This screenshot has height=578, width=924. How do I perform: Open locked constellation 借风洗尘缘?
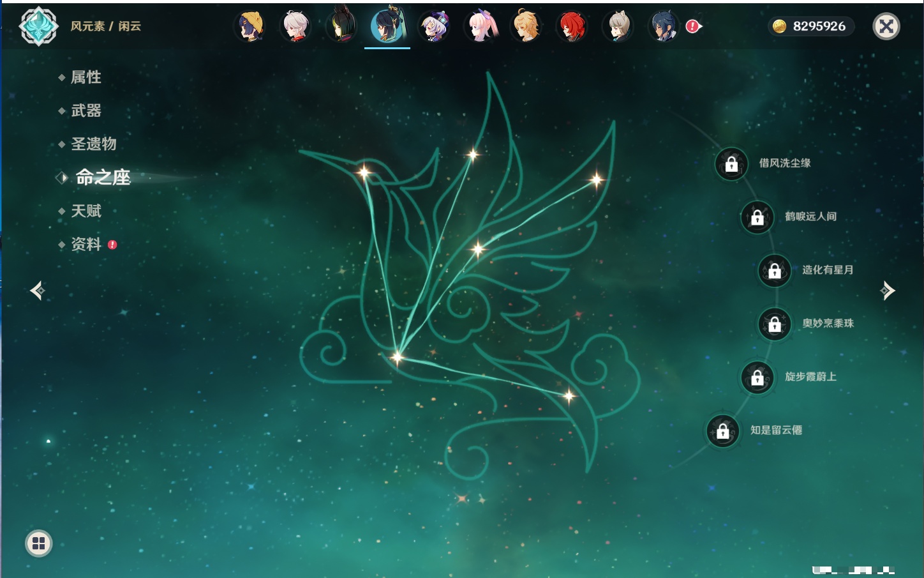pyautogui.click(x=731, y=164)
